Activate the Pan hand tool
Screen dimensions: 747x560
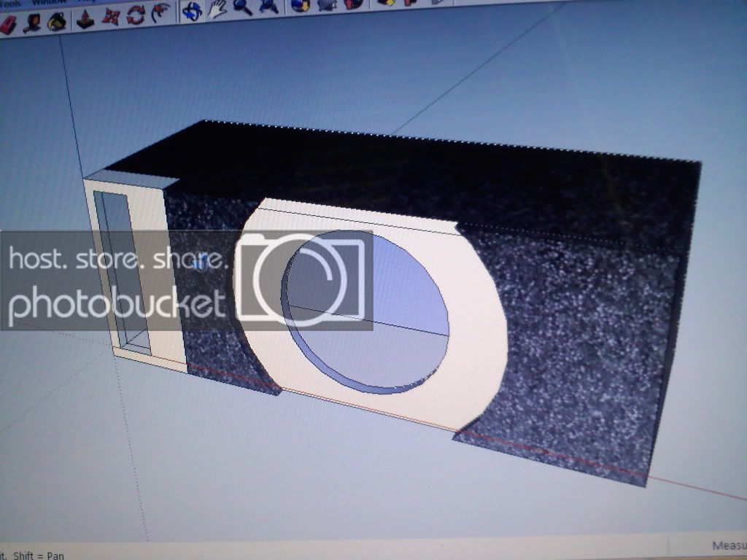(217, 9)
